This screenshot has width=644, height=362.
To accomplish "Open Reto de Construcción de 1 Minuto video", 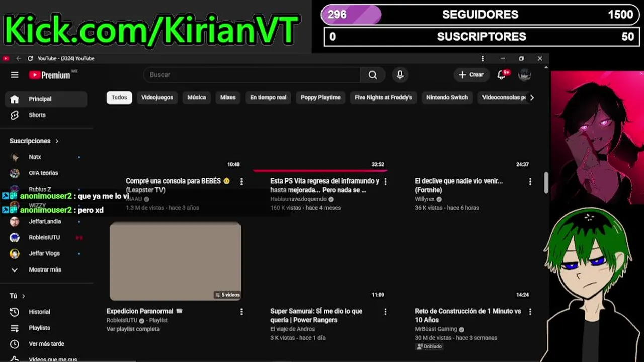I will click(467, 316).
